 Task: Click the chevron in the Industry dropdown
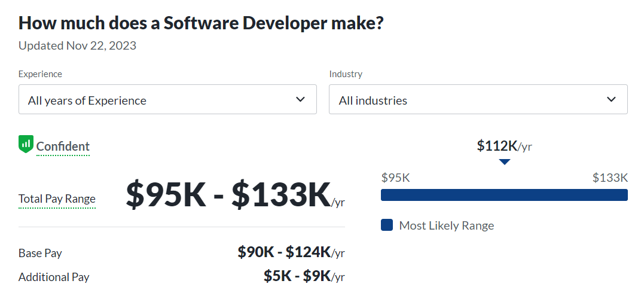[x=611, y=99]
